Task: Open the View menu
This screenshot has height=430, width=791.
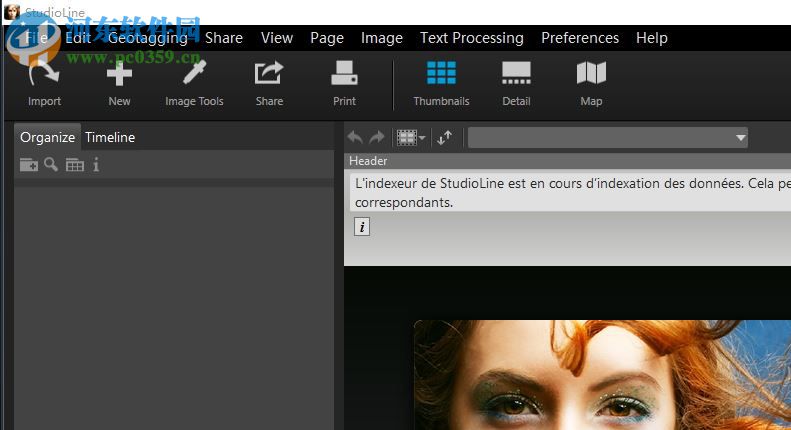Action: coord(277,38)
